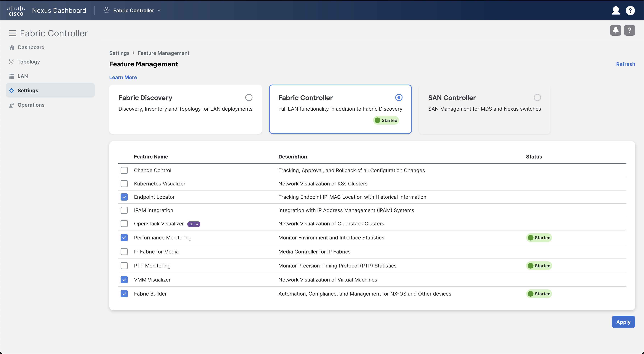This screenshot has height=354, width=644.
Task: Open the user profile icon
Action: pyautogui.click(x=615, y=10)
